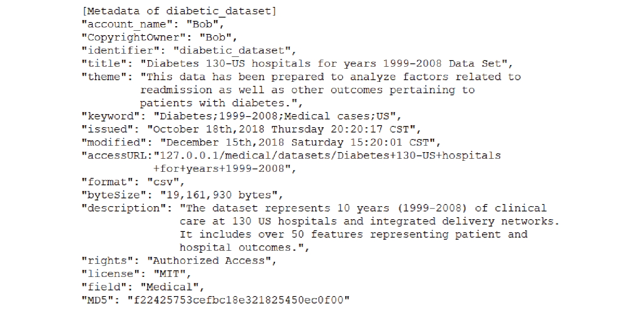Image resolution: width=644 pixels, height=310 pixels.
Task: Click the "description" key label
Action: (127, 208)
